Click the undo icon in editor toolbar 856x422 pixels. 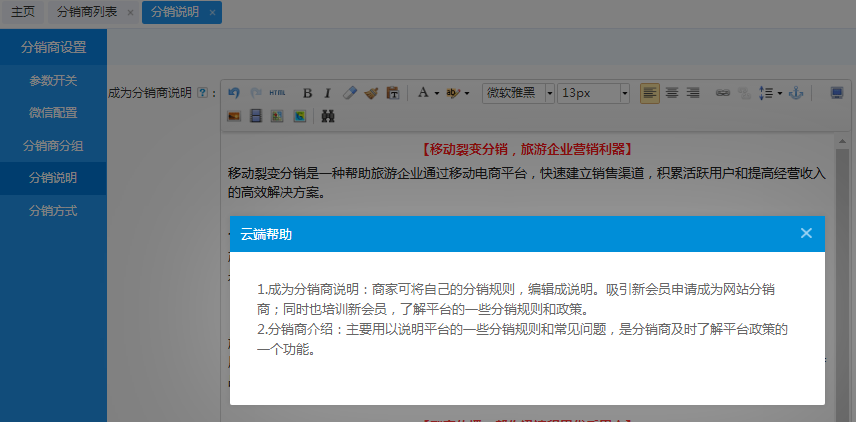(x=234, y=93)
